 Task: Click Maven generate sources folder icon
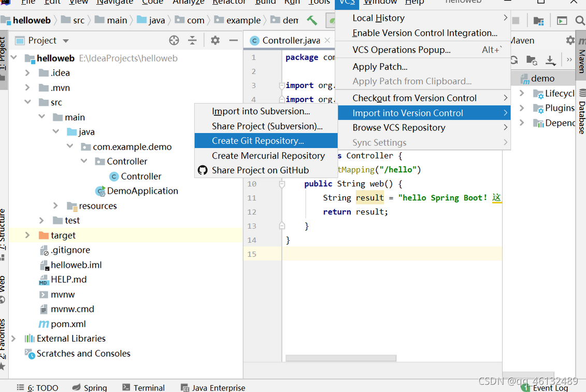pyautogui.click(x=532, y=60)
